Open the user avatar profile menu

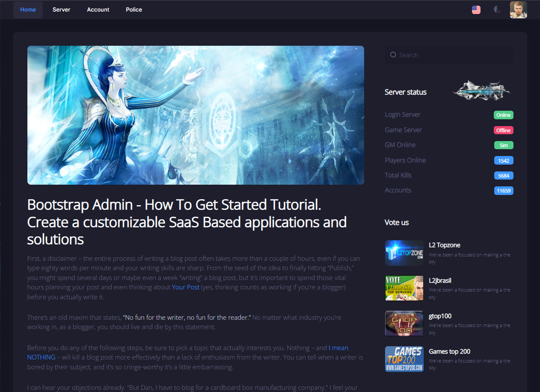pos(518,10)
